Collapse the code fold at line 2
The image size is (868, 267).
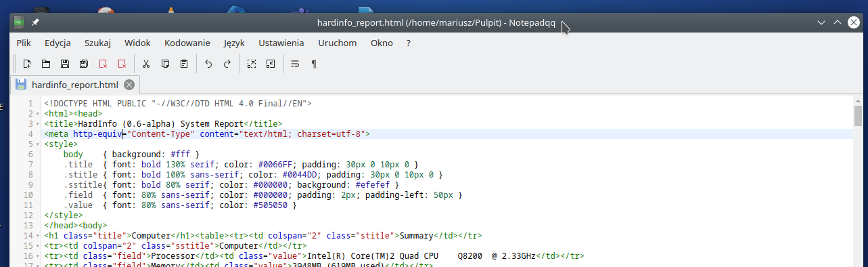point(39,114)
